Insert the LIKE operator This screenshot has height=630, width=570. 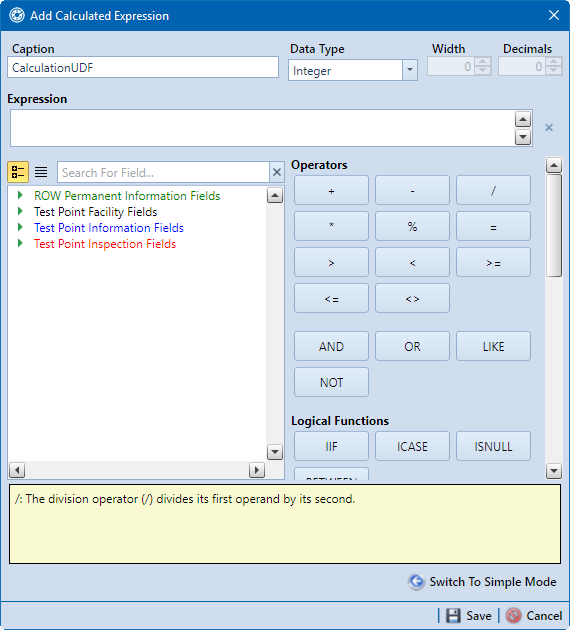point(493,346)
